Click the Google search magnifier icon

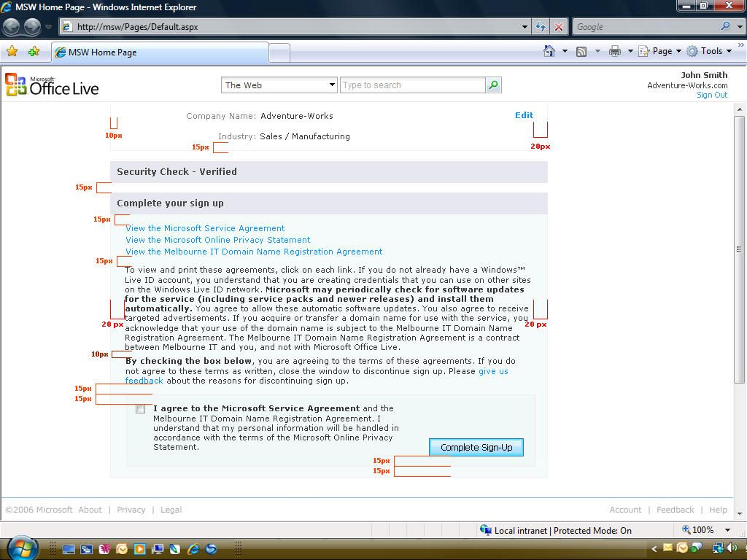tap(726, 26)
